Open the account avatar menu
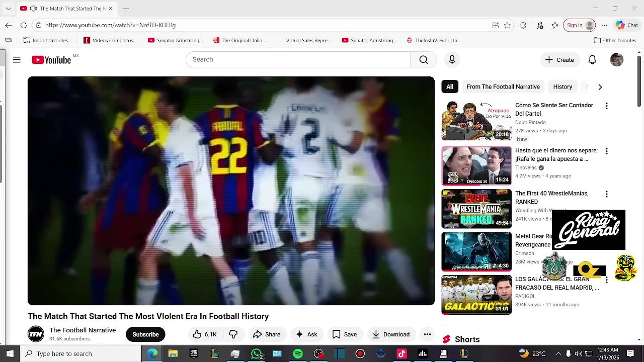 tap(616, 60)
